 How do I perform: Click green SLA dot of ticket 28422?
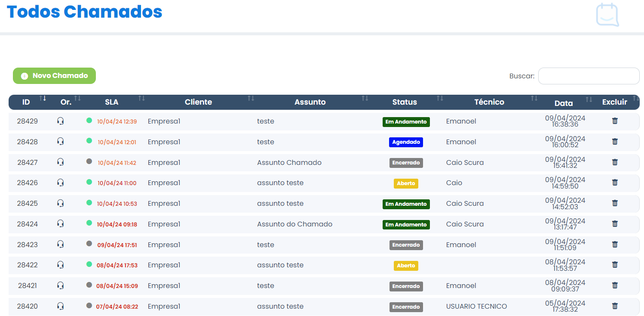[x=89, y=264]
